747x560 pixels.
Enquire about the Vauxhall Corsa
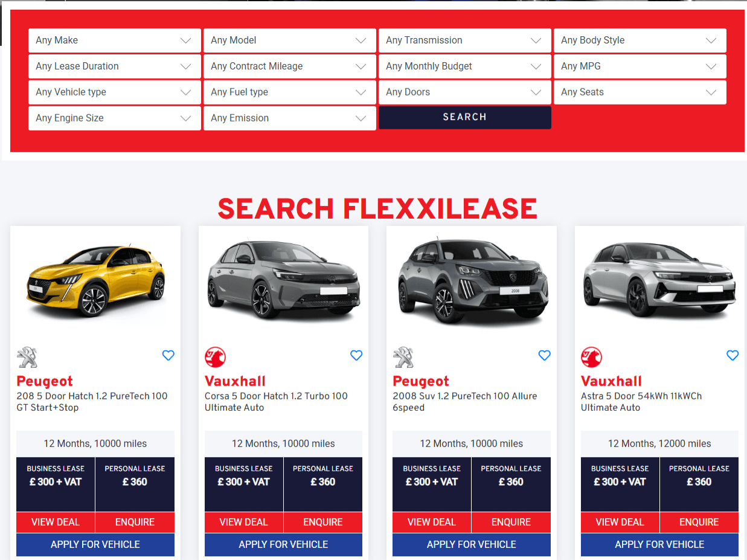pyautogui.click(x=323, y=522)
